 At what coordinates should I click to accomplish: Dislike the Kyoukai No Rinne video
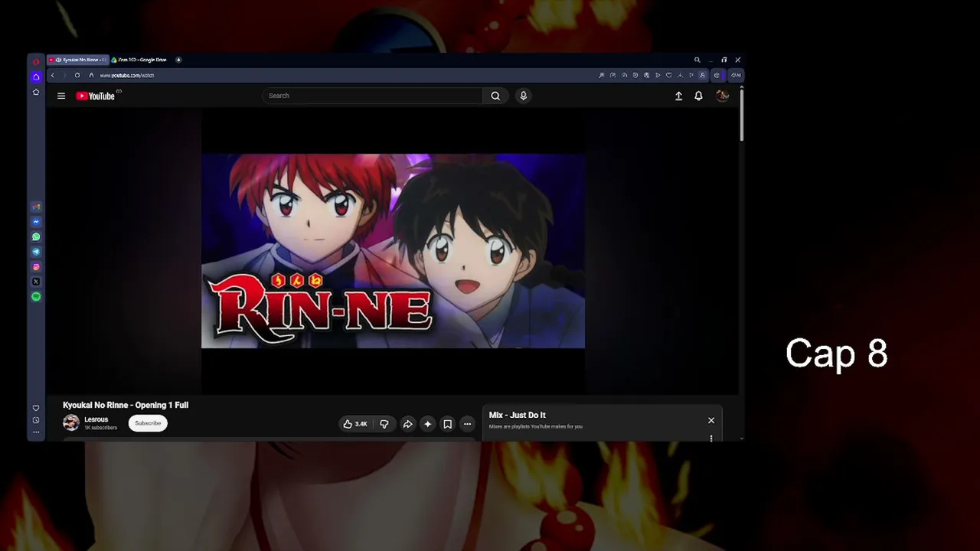[x=384, y=424]
